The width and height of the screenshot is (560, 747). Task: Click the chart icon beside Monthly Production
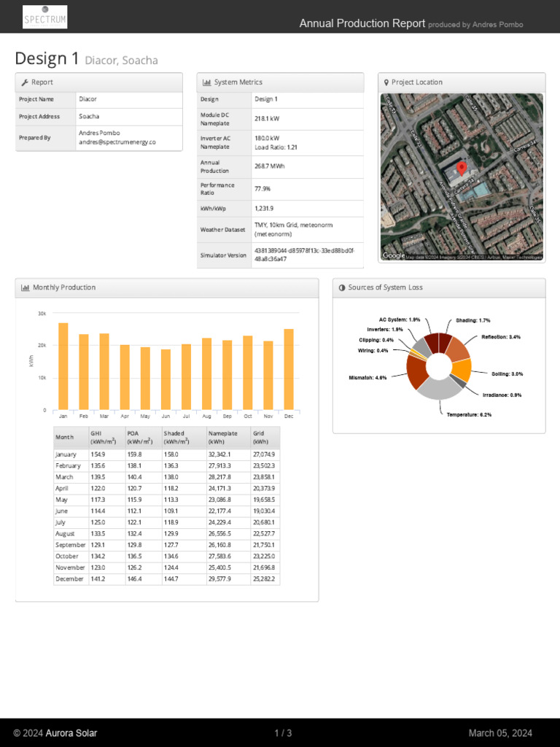point(26,287)
